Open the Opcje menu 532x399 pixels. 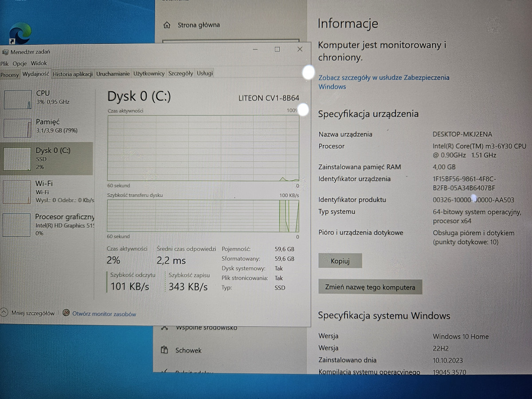click(20, 63)
